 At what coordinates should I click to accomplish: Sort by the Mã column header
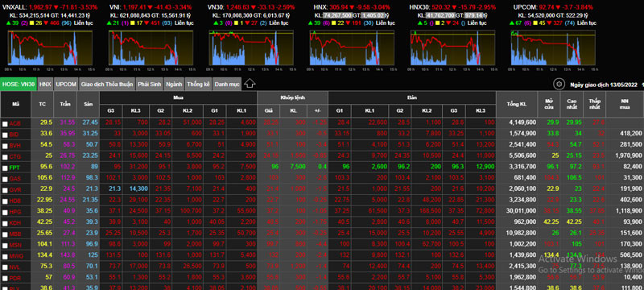click(x=15, y=105)
